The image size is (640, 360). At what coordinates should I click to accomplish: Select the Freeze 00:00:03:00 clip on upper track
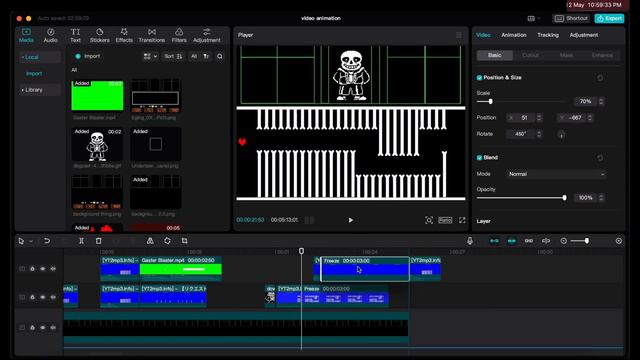365,269
